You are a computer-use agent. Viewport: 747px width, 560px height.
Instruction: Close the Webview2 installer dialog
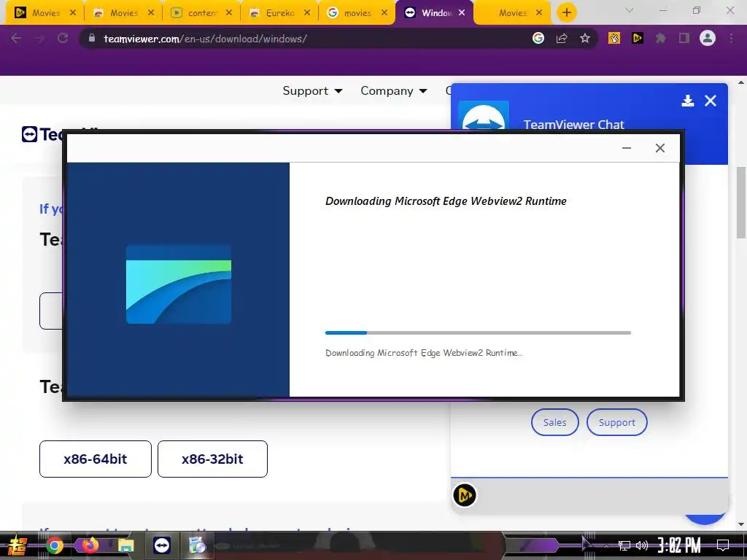[x=659, y=148]
